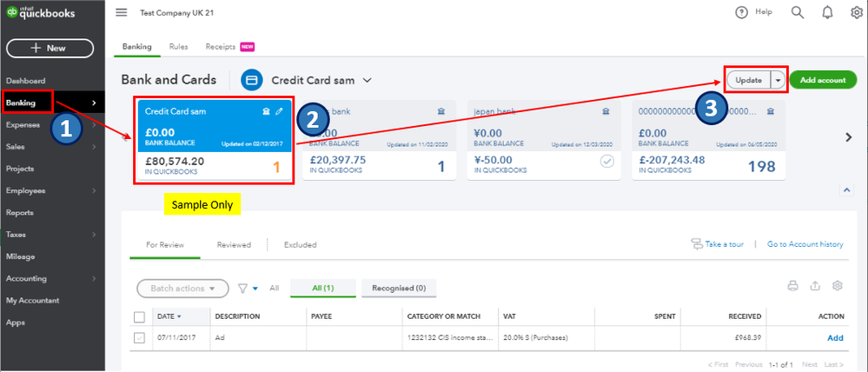Open table settings gear icon
Viewport: 868px width, 372px height.
[837, 286]
